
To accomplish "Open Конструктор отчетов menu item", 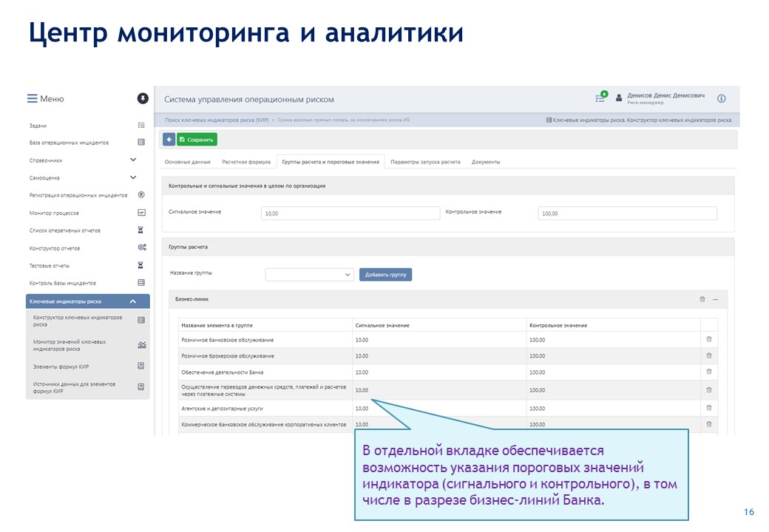I will 55,248.
